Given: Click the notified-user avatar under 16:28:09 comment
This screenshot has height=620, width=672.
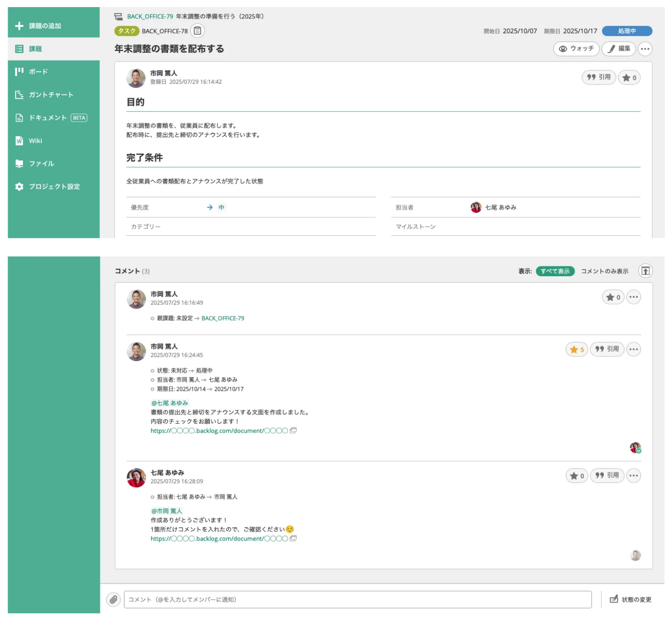Looking at the screenshot, I should click(x=635, y=556).
